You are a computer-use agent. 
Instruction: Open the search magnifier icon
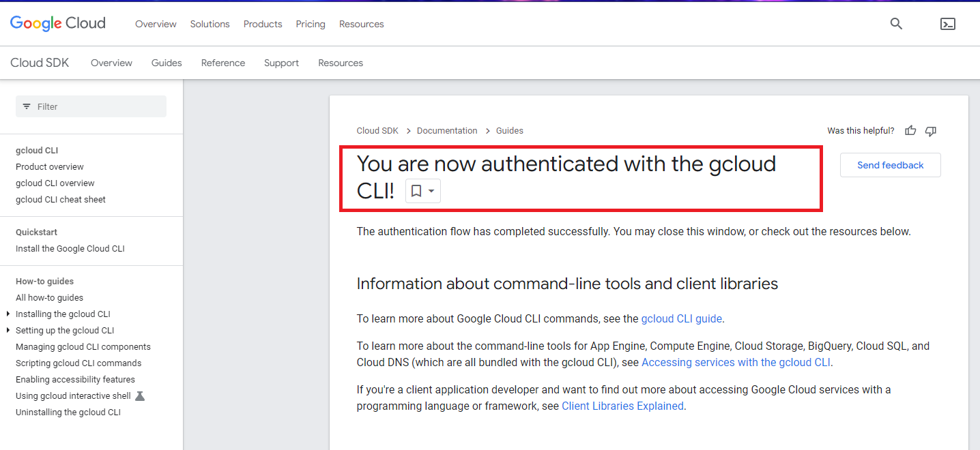point(896,24)
